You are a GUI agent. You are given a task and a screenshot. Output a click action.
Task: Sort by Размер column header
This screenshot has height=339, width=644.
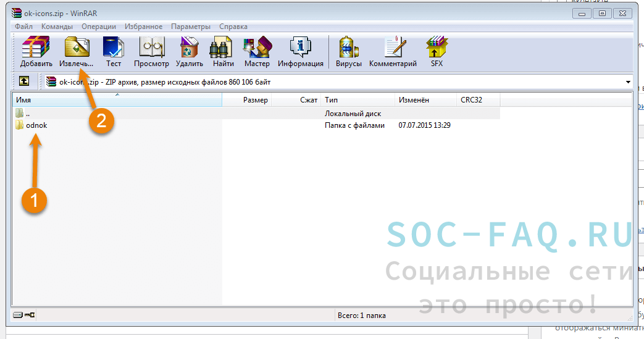[247, 100]
